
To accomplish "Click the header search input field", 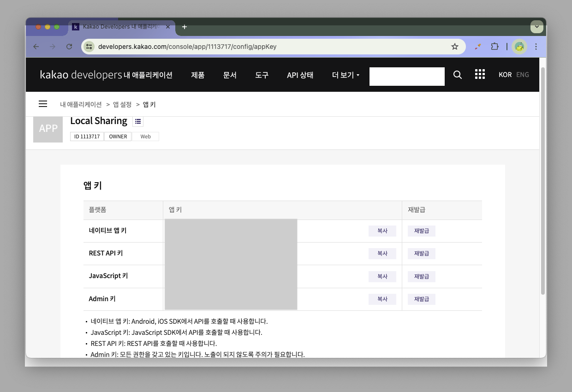I will (407, 77).
